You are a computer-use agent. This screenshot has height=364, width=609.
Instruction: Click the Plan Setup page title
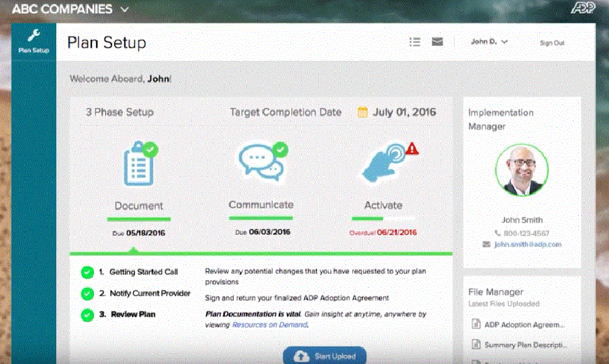107,43
